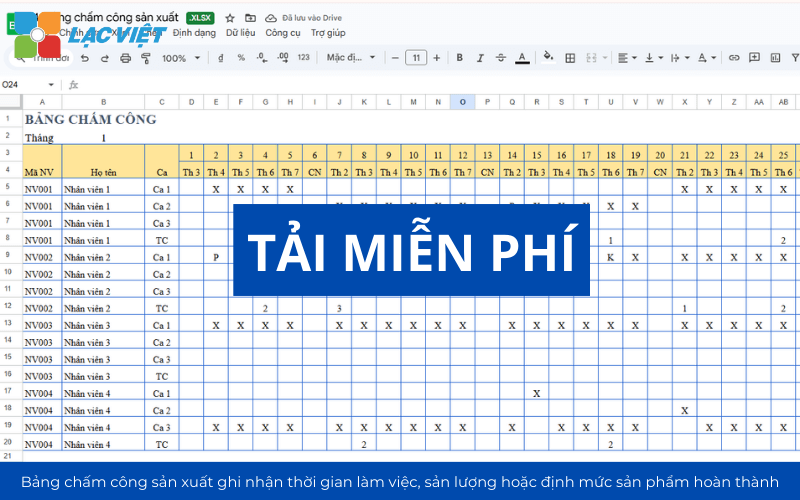This screenshot has width=800, height=500.
Task: Open the Borders tool
Action: [570, 58]
